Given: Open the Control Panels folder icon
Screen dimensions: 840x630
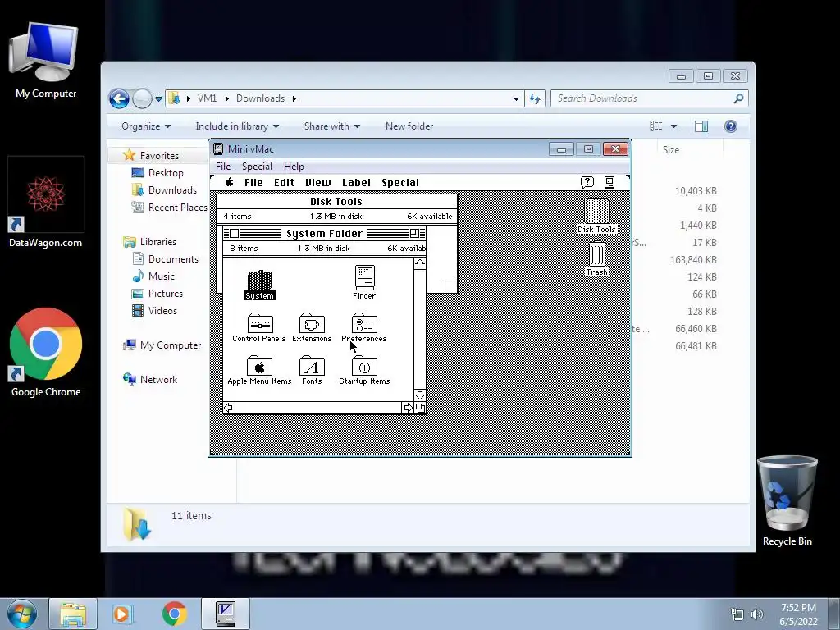Looking at the screenshot, I should click(x=260, y=323).
